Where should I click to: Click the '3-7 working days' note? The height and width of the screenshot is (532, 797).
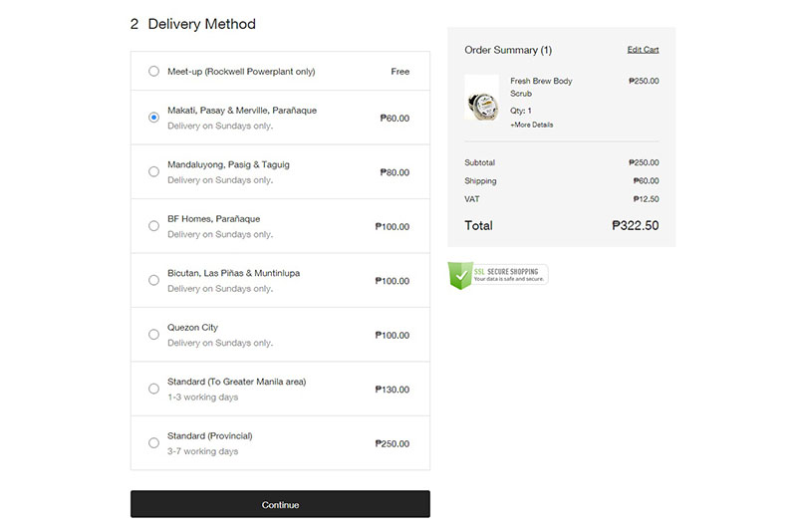coord(203,451)
